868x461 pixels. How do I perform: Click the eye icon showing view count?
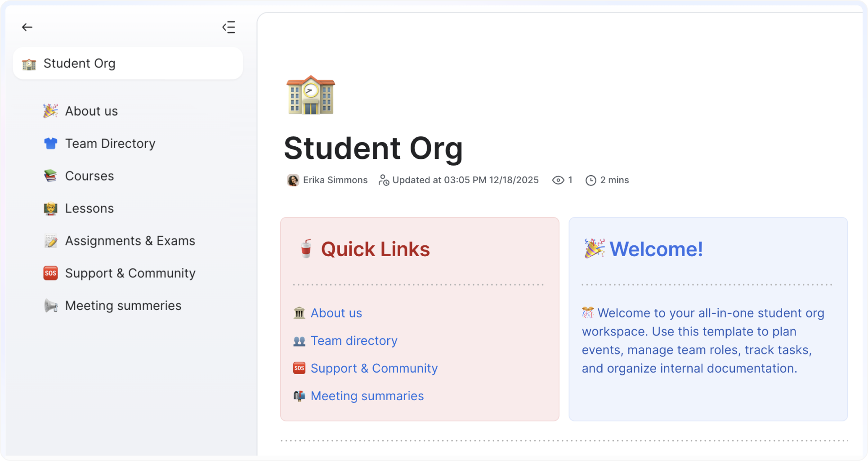(558, 180)
